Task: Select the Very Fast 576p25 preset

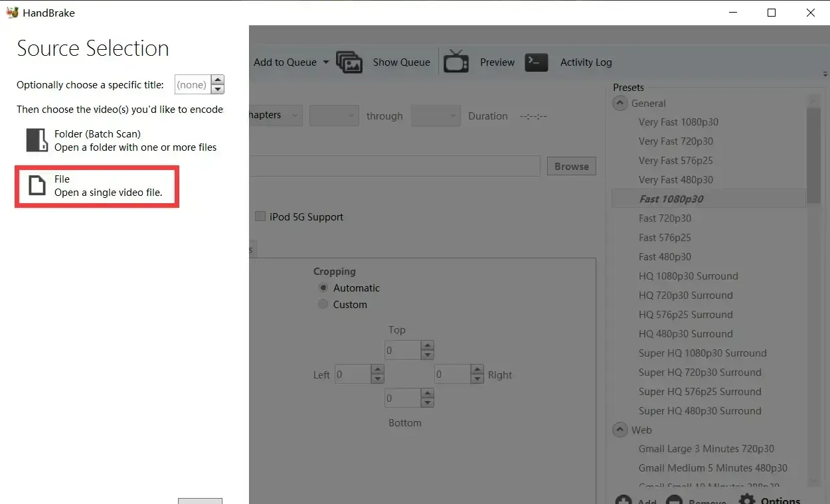Action: [676, 161]
